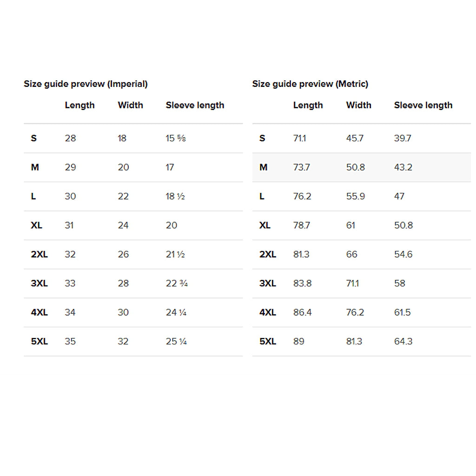476x476 pixels.
Task: Click the 55.9 width value
Action: click(x=355, y=197)
